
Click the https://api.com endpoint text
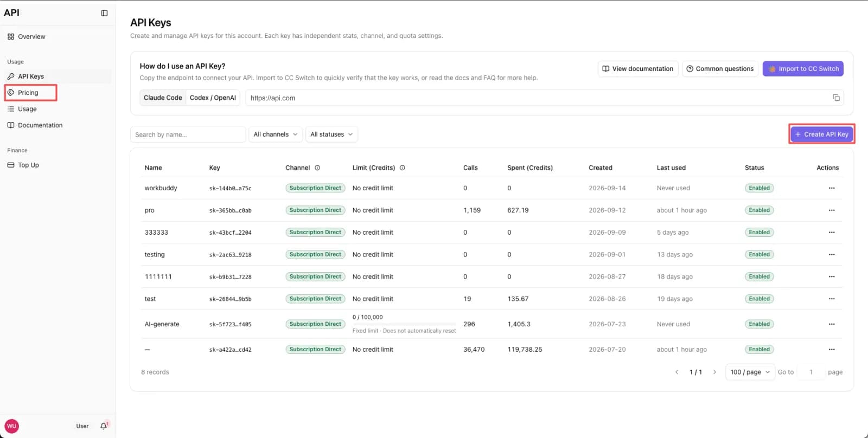coord(273,98)
